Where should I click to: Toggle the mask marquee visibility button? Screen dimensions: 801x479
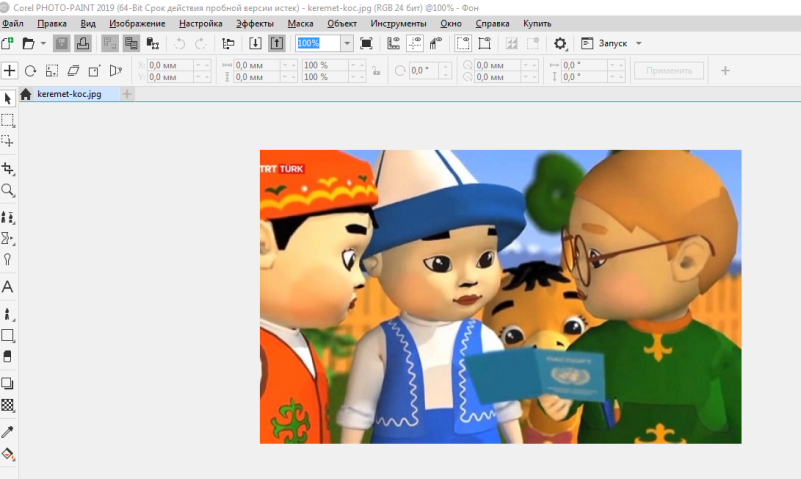pyautogui.click(x=463, y=43)
